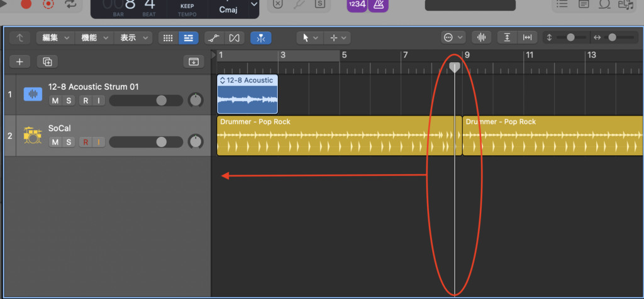Open the pointer tool dropdown
Screen dimensions: 644x299
tap(310, 38)
